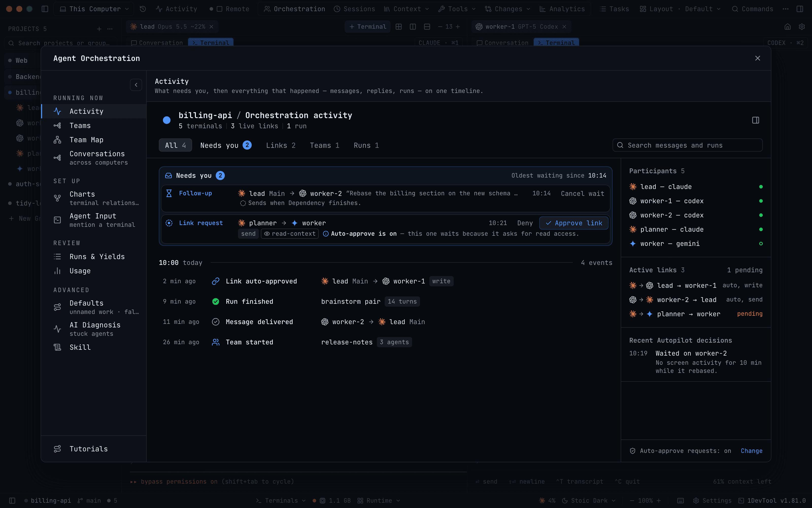Image resolution: width=812 pixels, height=508 pixels.
Task: Select the All 4 filter tab
Action: click(175, 146)
